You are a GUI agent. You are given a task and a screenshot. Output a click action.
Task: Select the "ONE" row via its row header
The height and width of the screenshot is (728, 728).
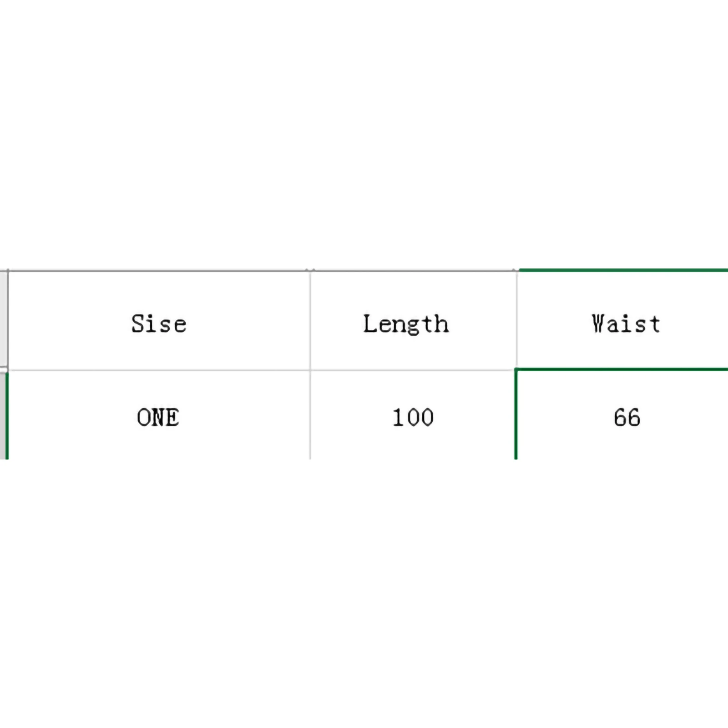[x=4, y=415]
